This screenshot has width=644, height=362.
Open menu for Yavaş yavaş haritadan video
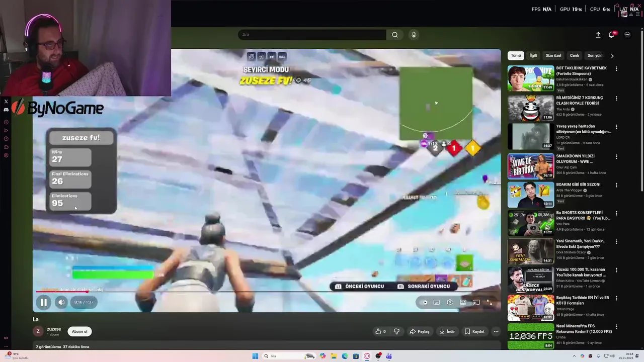(x=616, y=127)
